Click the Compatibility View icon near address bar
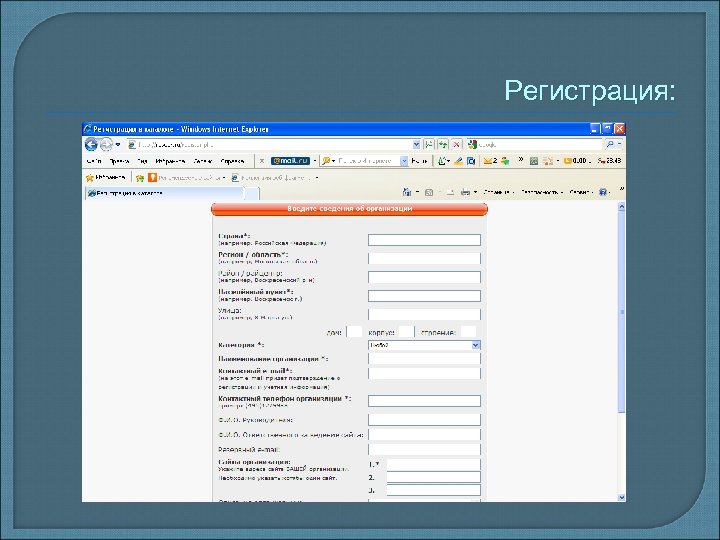The height and width of the screenshot is (540, 720). point(429,145)
